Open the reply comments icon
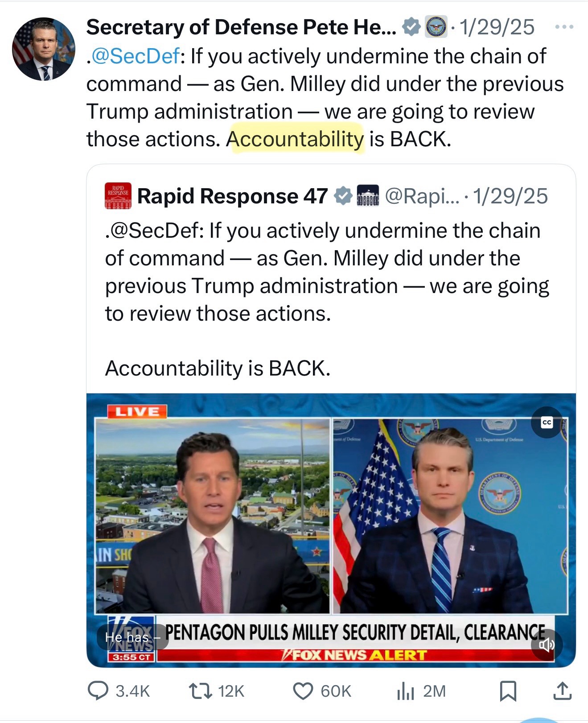Viewport: 588px width, 723px height. [98, 690]
